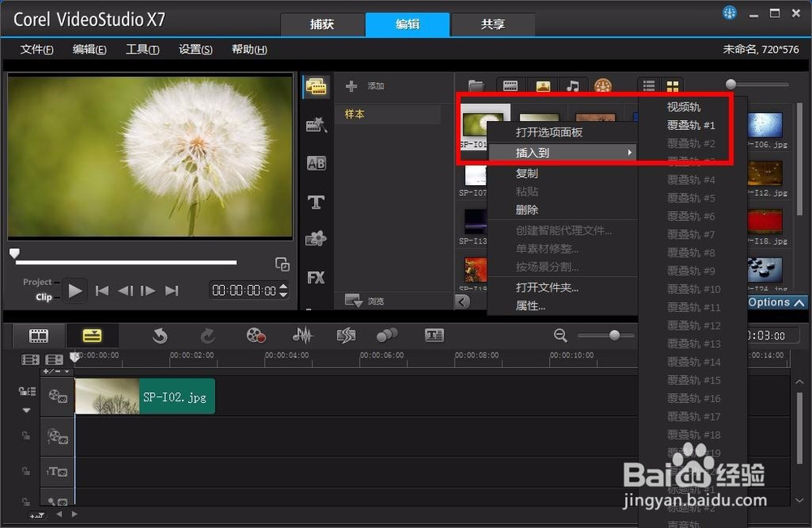
Task: Collapse the Options panel
Action: 799,302
